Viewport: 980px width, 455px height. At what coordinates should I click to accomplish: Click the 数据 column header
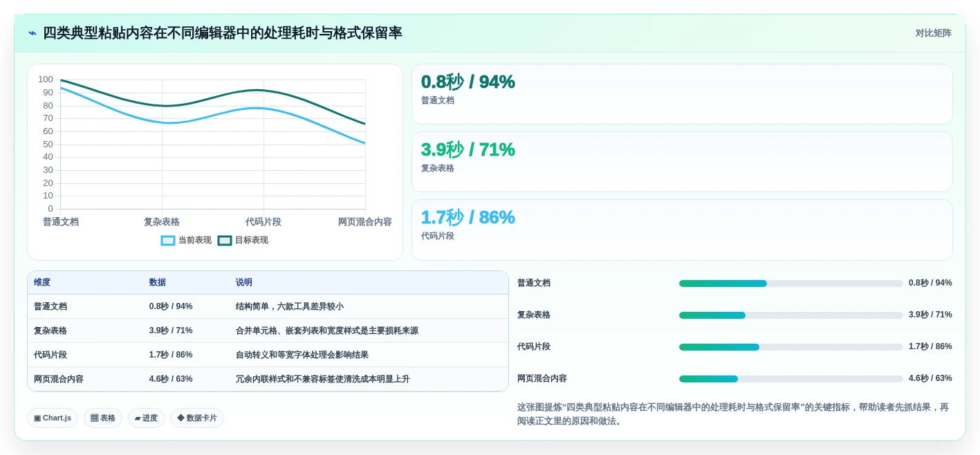158,282
